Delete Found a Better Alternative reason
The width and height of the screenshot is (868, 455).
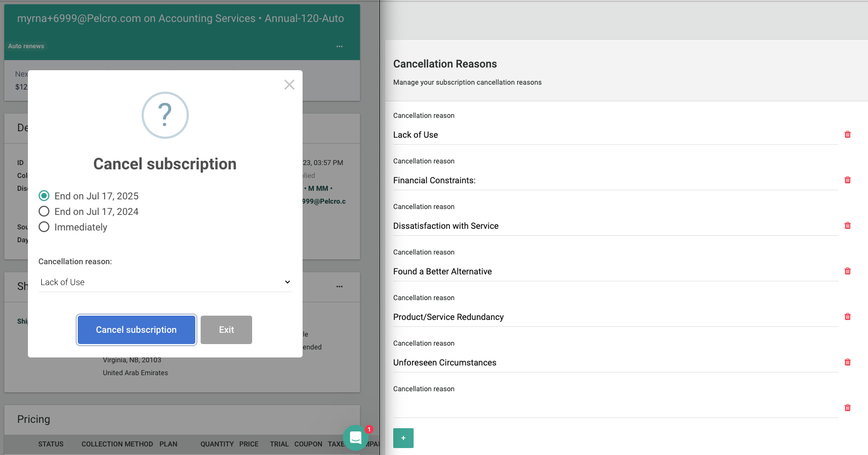848,271
